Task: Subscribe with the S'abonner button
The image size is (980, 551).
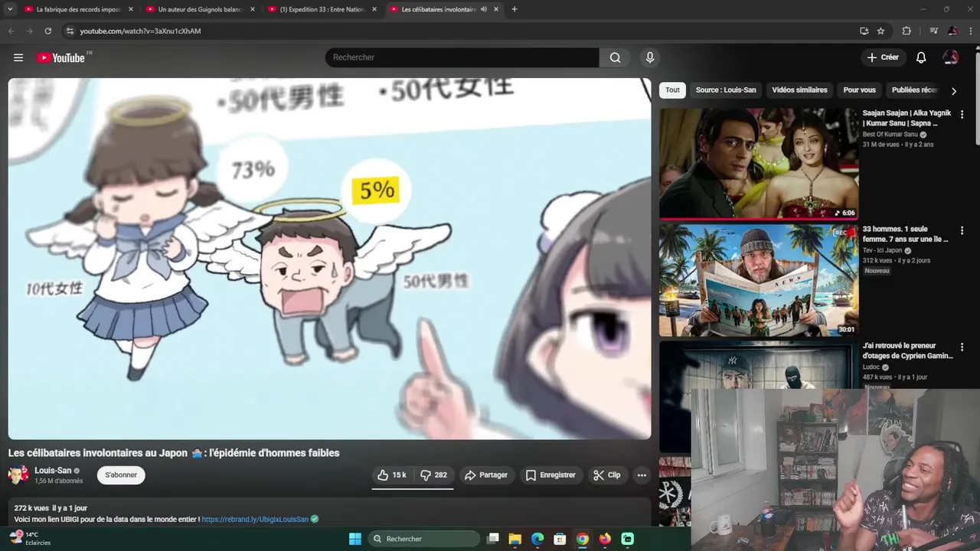Action: pos(121,475)
